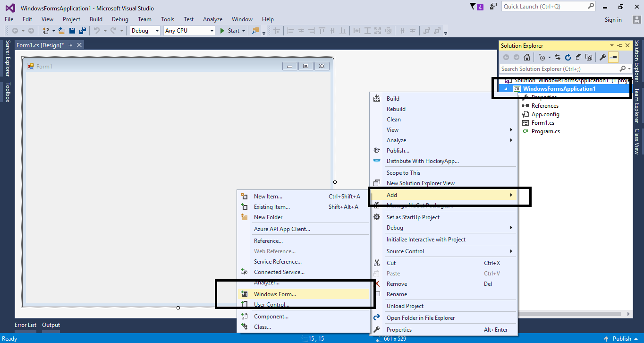Click the Sign in link

coord(613,20)
